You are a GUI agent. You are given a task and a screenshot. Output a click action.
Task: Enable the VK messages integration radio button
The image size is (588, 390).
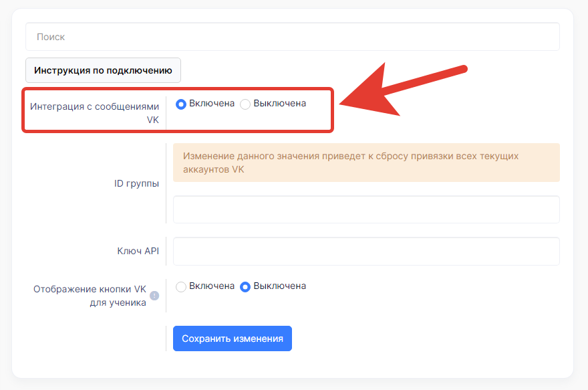(180, 104)
